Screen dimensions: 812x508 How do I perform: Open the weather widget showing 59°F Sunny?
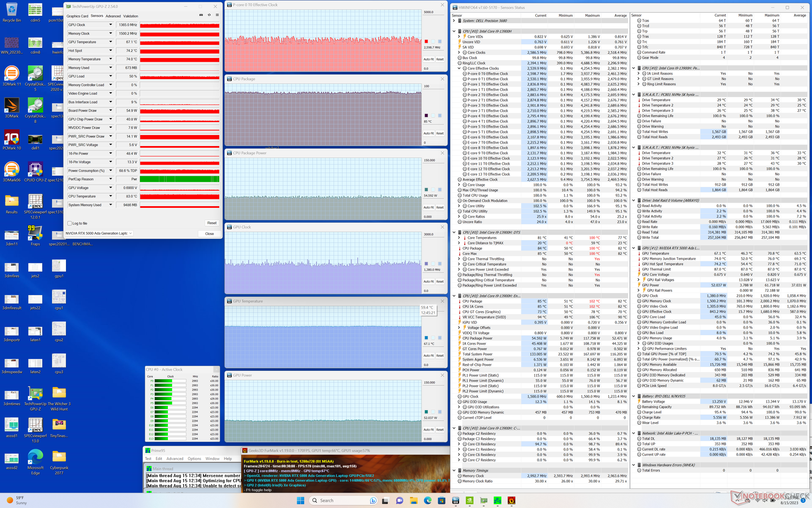17,500
